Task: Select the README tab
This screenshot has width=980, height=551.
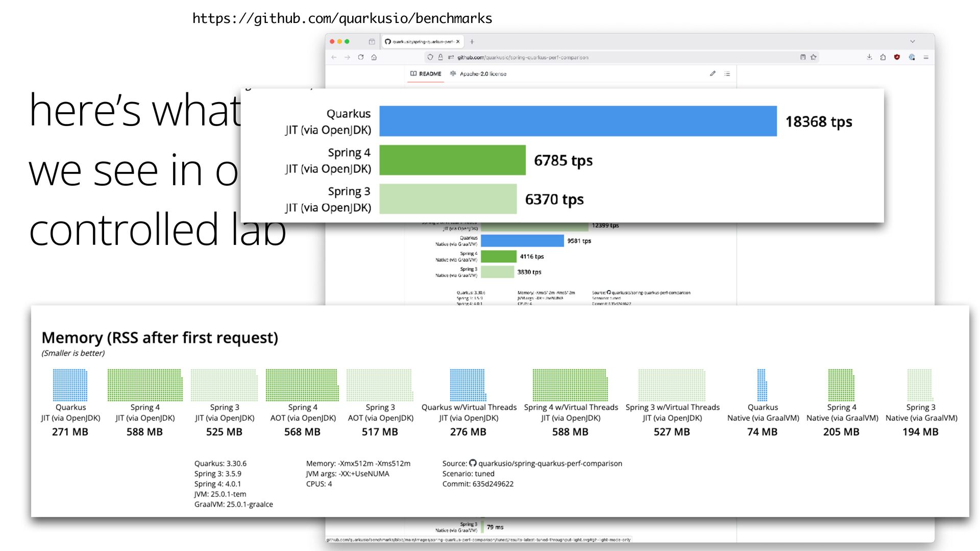Action: pyautogui.click(x=426, y=73)
